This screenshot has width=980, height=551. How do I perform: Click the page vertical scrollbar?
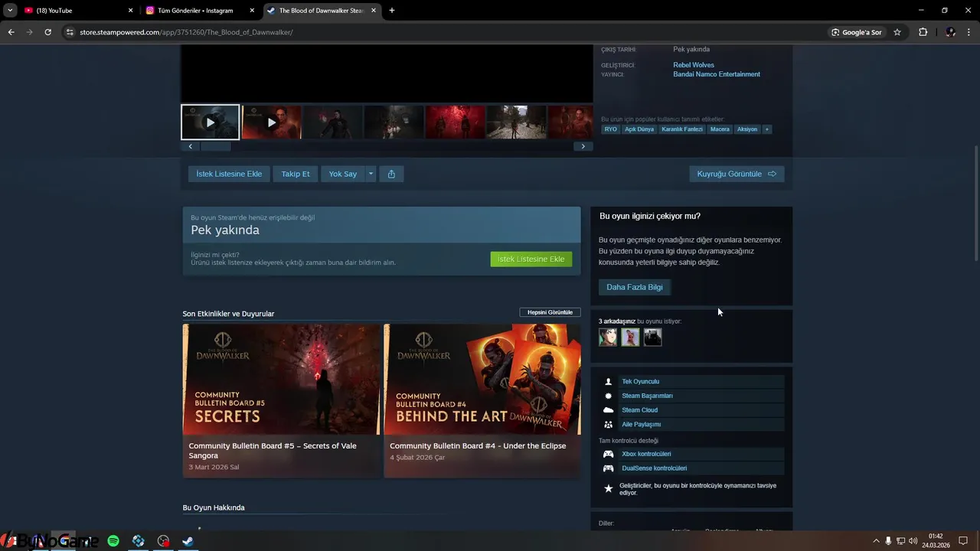pos(976,203)
